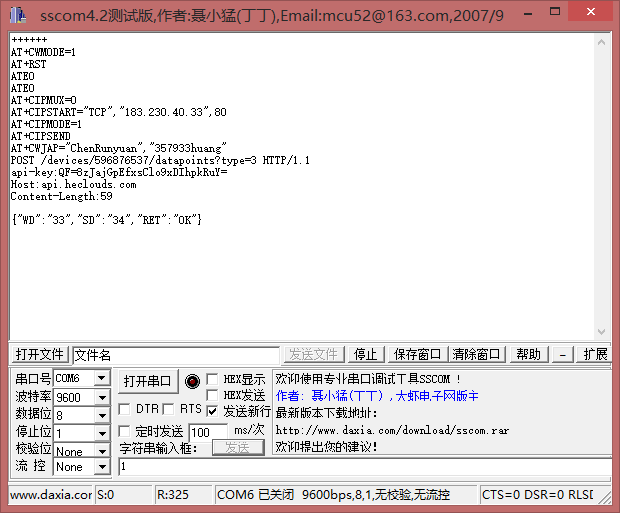Viewport: 620px width, 513px height.
Task: Open the 停止位 stop bits dropdown
Action: 102,433
